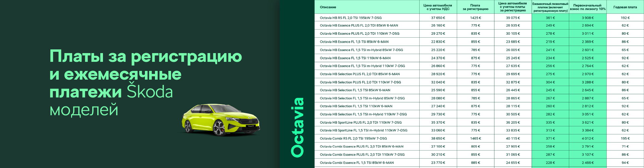The image size is (644, 168).
Task: Select 'Octavia Combi Essence PLUS FL 2,0 TDI 85kW 6-MAN'
Action: click(x=479, y=146)
